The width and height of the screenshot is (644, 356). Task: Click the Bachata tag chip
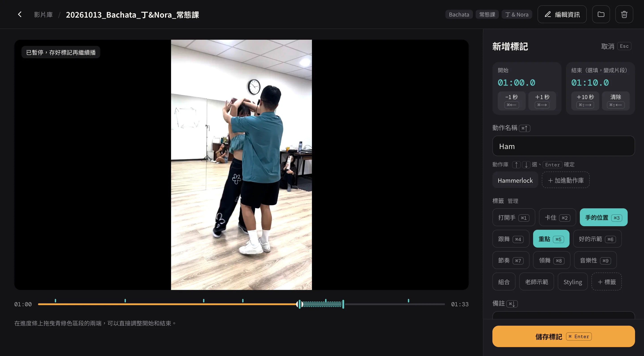459,15
